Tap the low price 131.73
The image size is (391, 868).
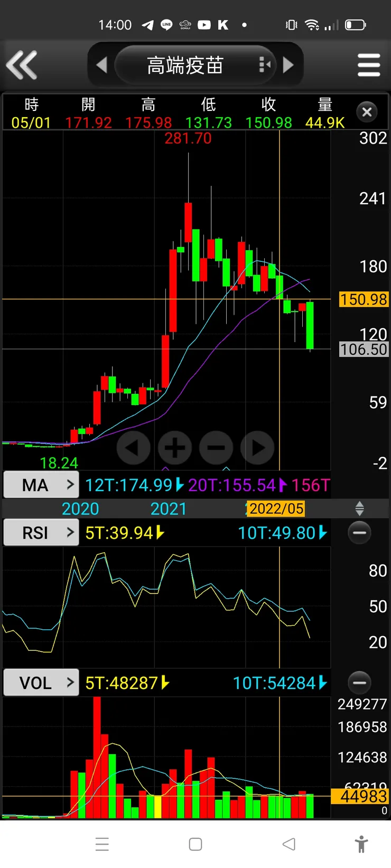[x=208, y=122]
